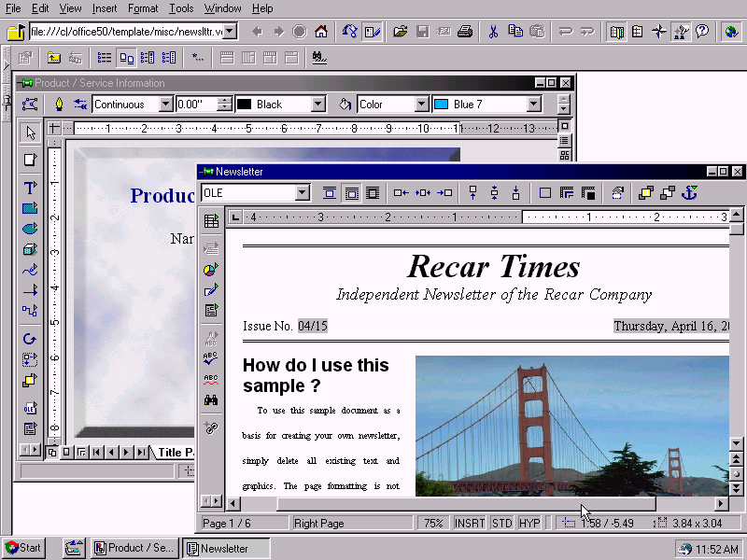Open the Tools menu
The width and height of the screenshot is (747, 560).
tap(181, 8)
